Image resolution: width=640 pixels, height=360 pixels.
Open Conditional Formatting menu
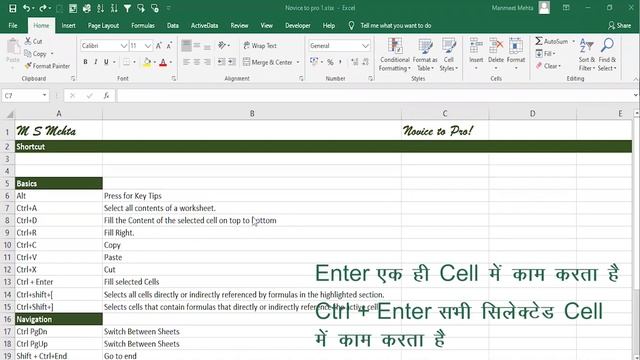[x=395, y=55]
